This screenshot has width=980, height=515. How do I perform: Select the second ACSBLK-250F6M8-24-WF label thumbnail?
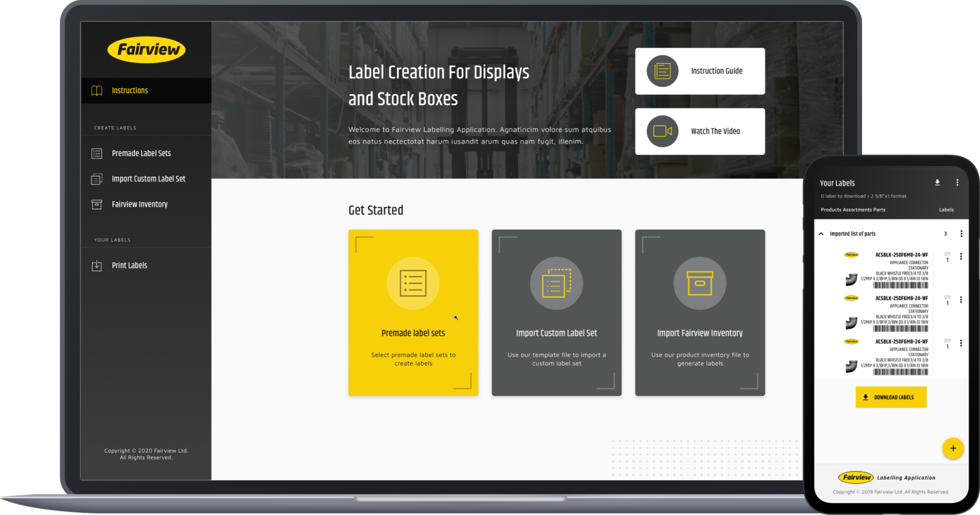[x=887, y=313]
